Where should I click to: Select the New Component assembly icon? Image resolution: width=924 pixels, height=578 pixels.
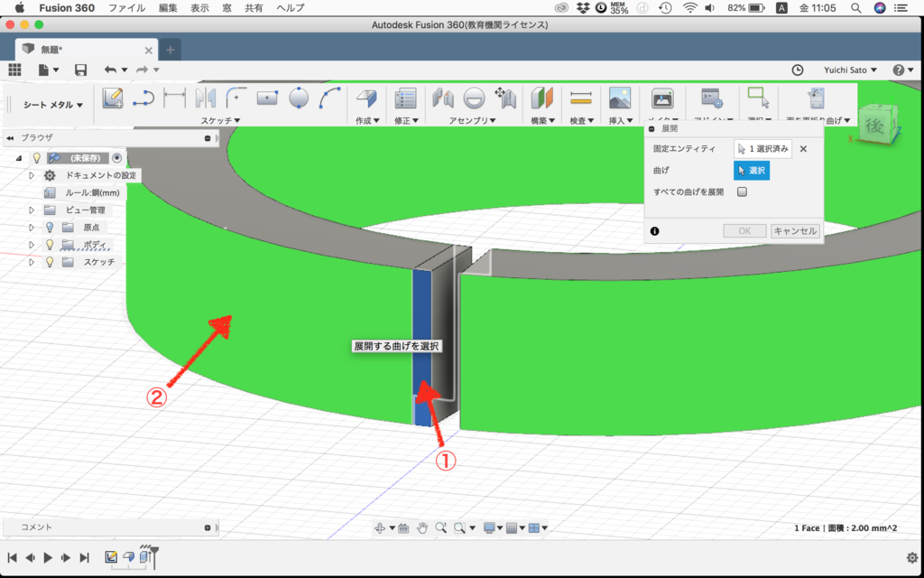click(x=442, y=98)
